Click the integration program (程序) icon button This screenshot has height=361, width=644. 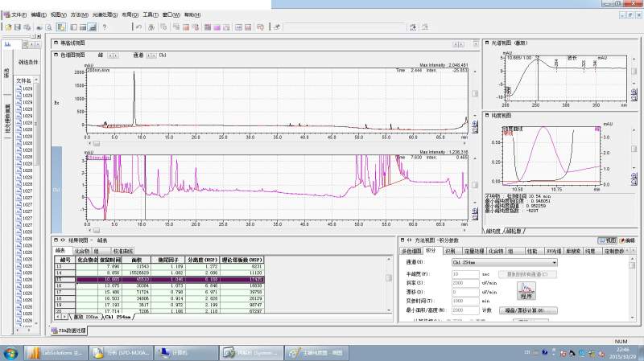click(528, 289)
